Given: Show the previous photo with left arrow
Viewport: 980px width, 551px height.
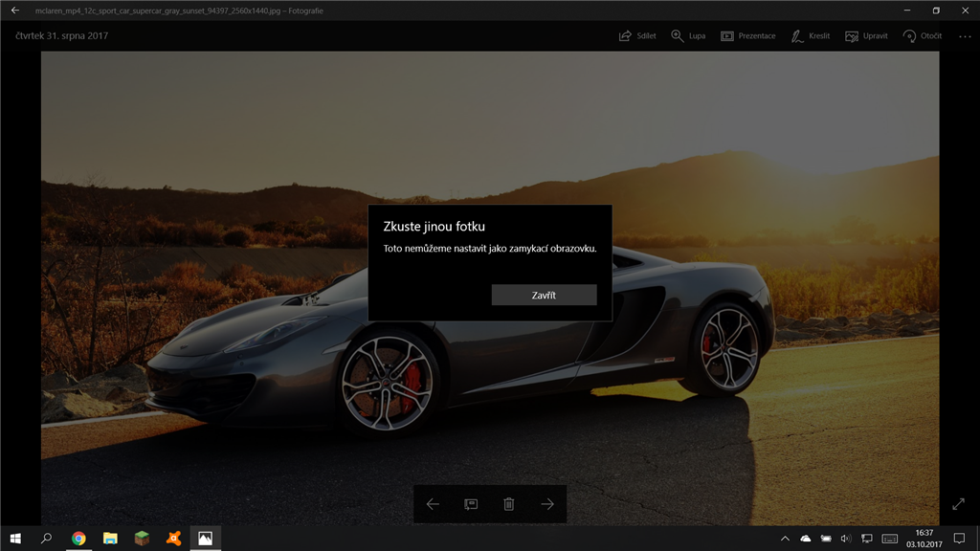Looking at the screenshot, I should [x=433, y=504].
